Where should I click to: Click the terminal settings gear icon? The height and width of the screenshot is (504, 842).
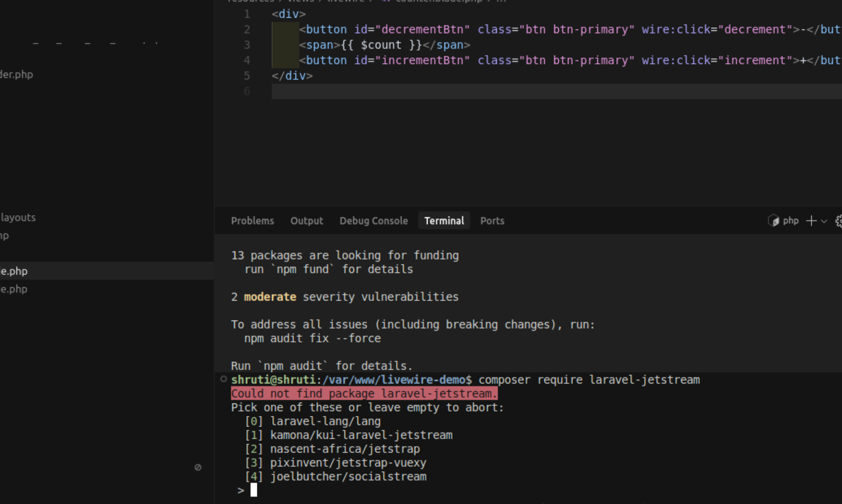pos(839,221)
